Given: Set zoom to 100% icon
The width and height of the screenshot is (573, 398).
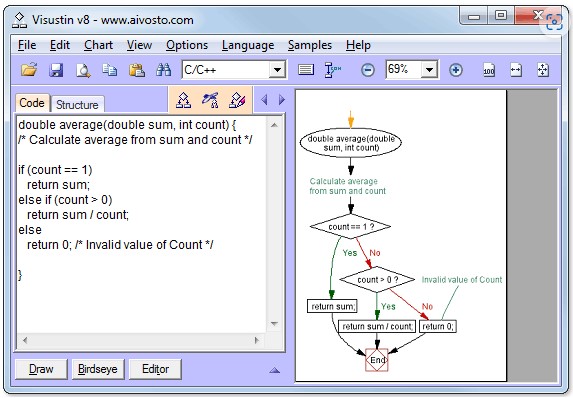Looking at the screenshot, I should point(489,70).
